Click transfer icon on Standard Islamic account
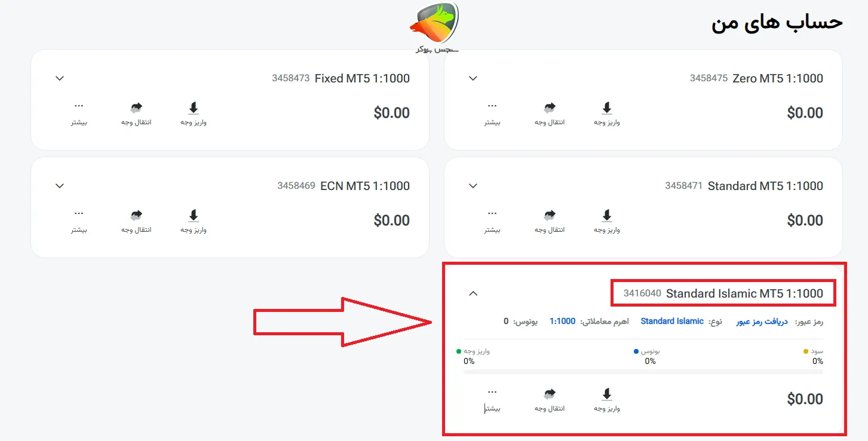The image size is (868, 441). pyautogui.click(x=550, y=395)
